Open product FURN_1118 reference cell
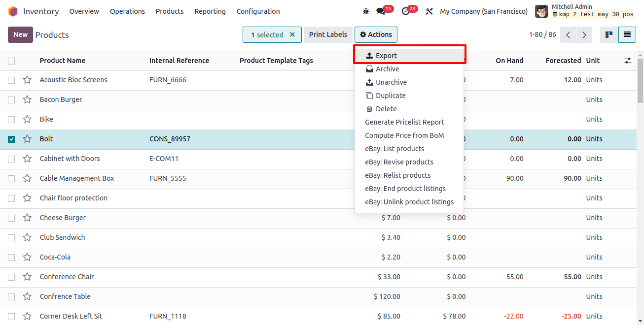The height and width of the screenshot is (325, 644). (168, 316)
